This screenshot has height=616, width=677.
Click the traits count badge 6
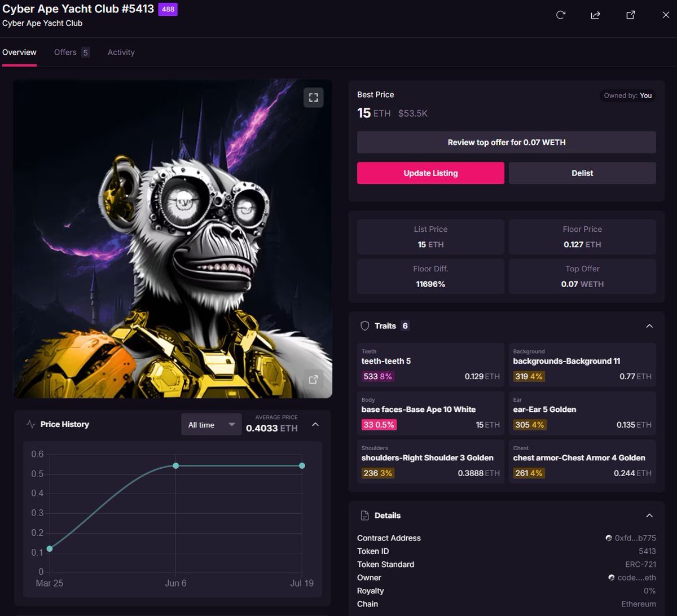(405, 326)
